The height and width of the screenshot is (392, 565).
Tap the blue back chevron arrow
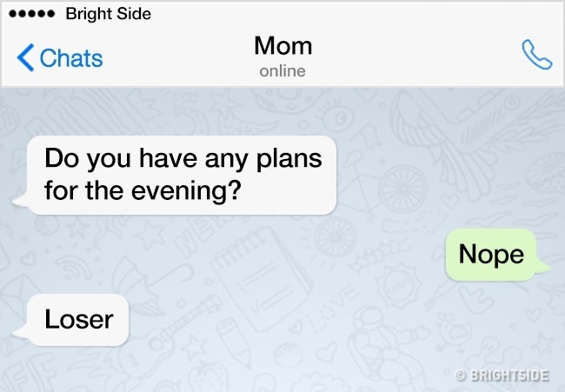25,57
